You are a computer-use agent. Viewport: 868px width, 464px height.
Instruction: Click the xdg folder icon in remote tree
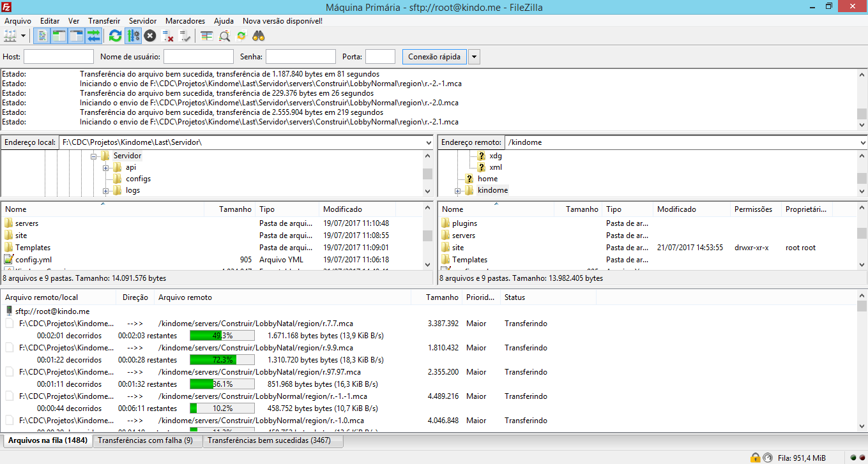coord(482,156)
